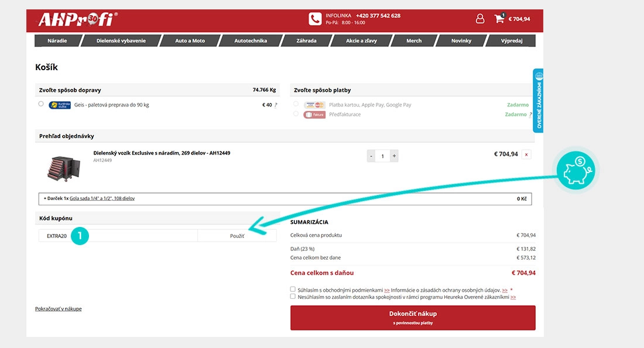Select Geis paletová preprava radio button
The width and height of the screenshot is (644, 348).
pos(40,104)
